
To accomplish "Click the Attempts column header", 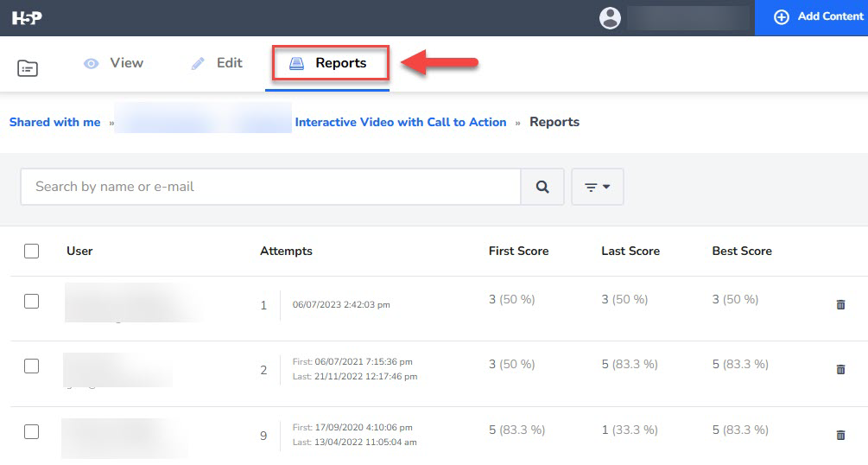I will point(286,251).
